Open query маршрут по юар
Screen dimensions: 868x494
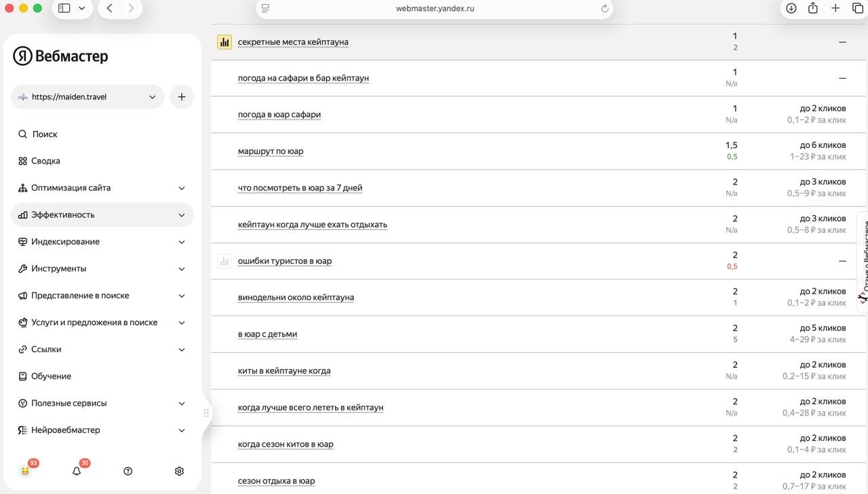pos(271,151)
